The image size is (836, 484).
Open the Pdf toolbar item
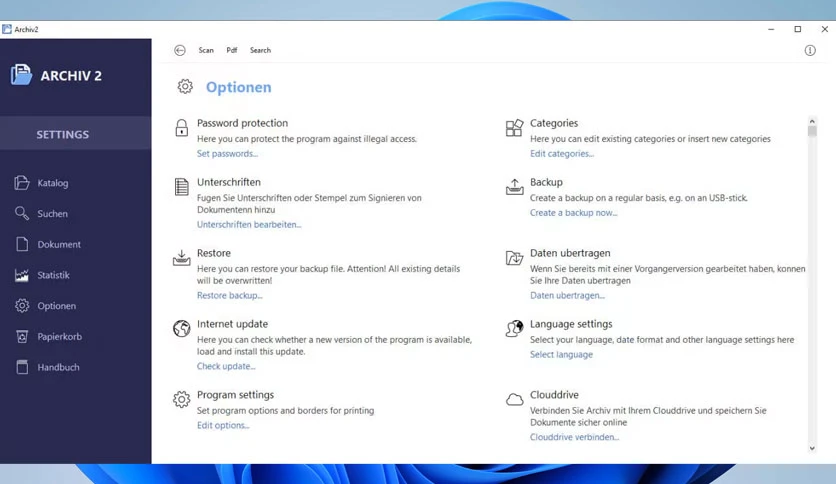(231, 50)
